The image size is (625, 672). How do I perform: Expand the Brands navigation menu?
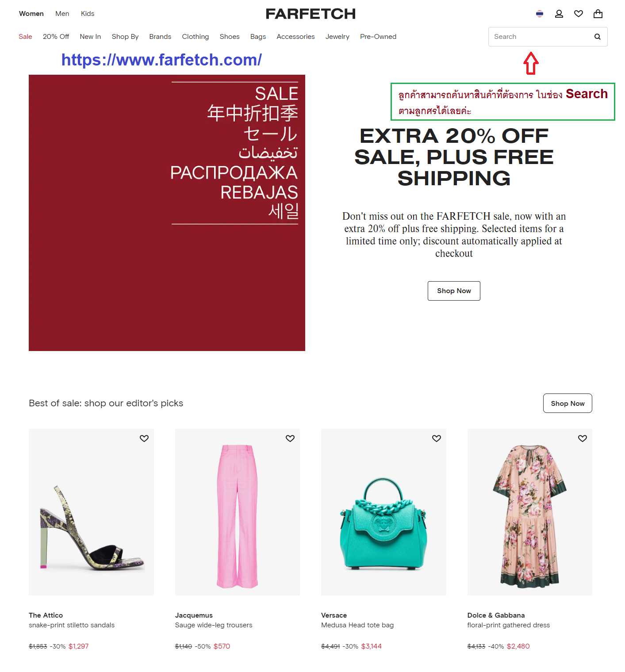coord(160,37)
